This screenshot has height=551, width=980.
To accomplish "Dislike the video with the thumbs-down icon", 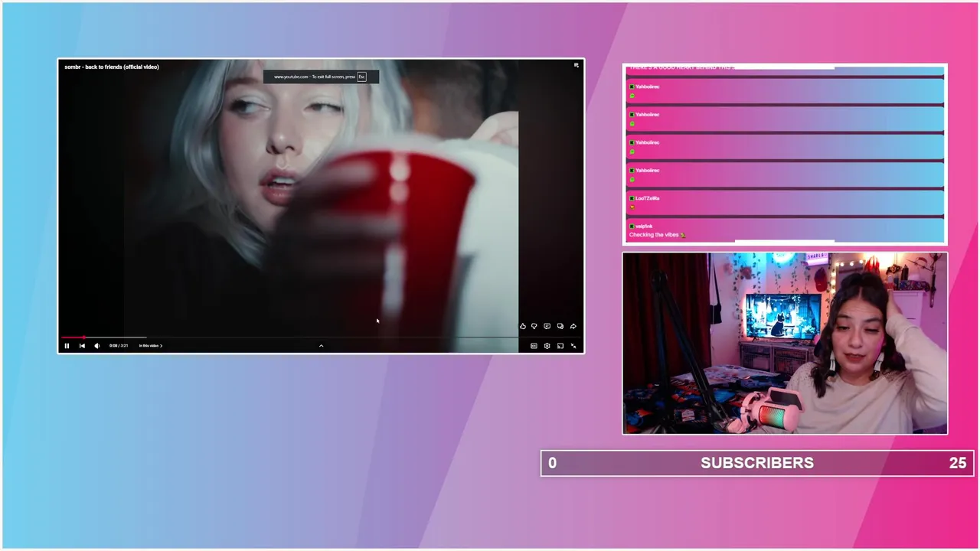I will pos(534,327).
